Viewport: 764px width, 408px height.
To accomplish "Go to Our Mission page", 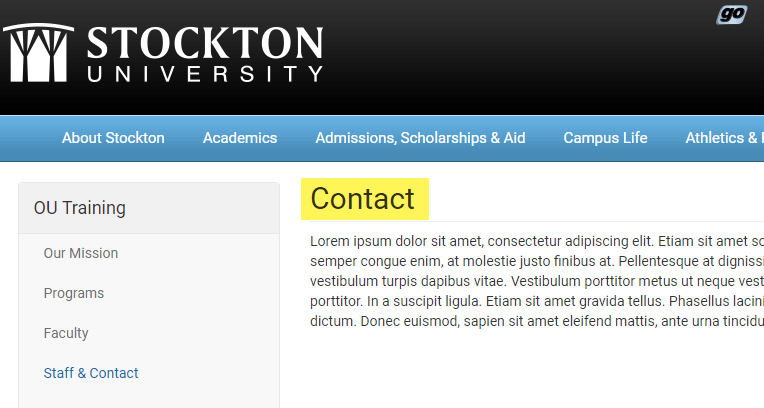I will (81, 253).
